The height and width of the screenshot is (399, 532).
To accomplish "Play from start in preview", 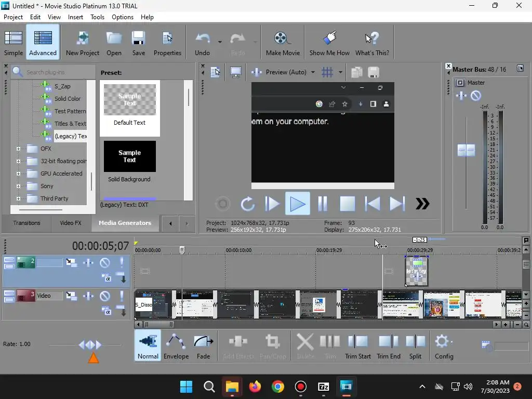I will coord(272,204).
